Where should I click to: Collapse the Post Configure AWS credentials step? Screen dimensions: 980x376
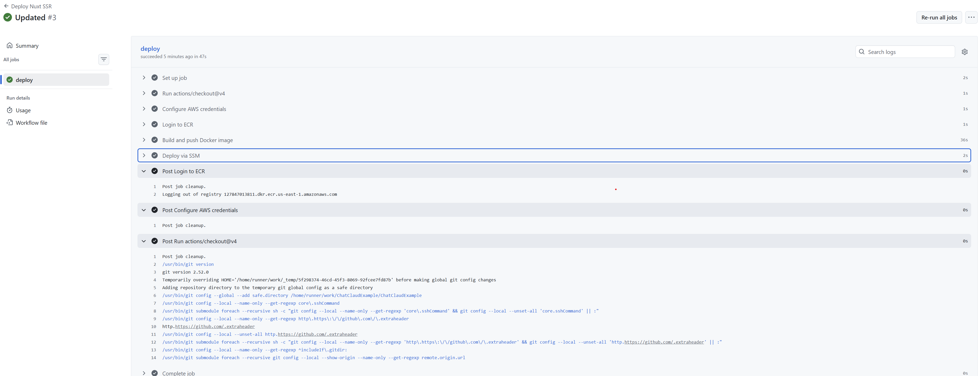(144, 210)
